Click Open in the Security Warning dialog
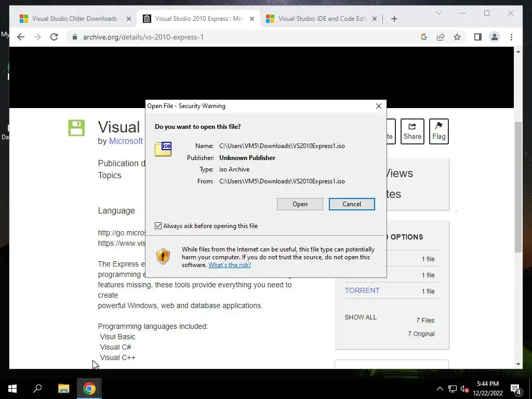Viewport: 532px width, 399px height. click(x=300, y=204)
